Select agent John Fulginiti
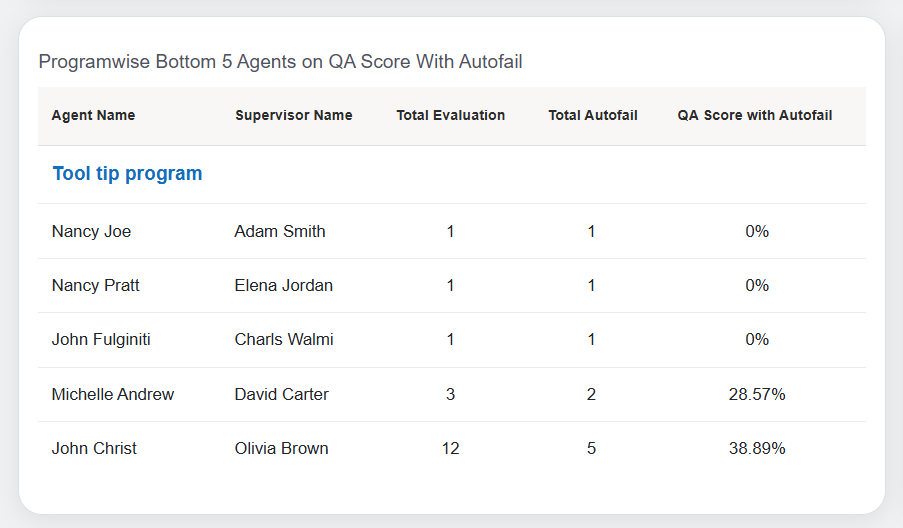This screenshot has height=528, width=903. coord(101,339)
